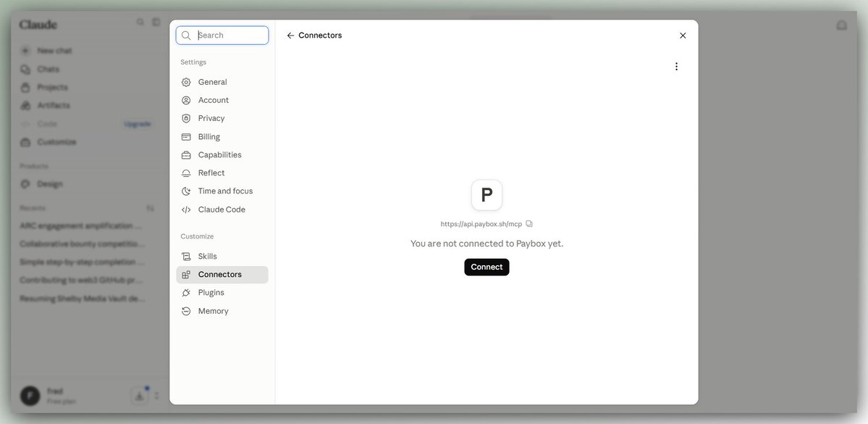Click the download app icon by profile
Screen dimensions: 868x424
(140, 396)
